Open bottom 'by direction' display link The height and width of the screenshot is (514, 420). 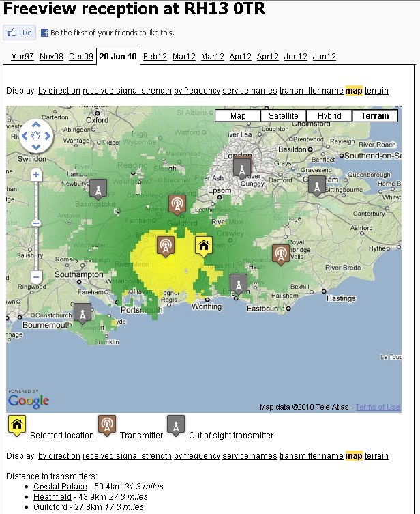[59, 456]
